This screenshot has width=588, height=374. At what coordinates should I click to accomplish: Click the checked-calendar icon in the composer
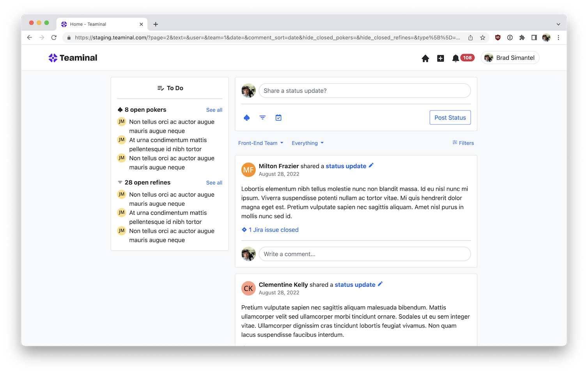pyautogui.click(x=278, y=117)
